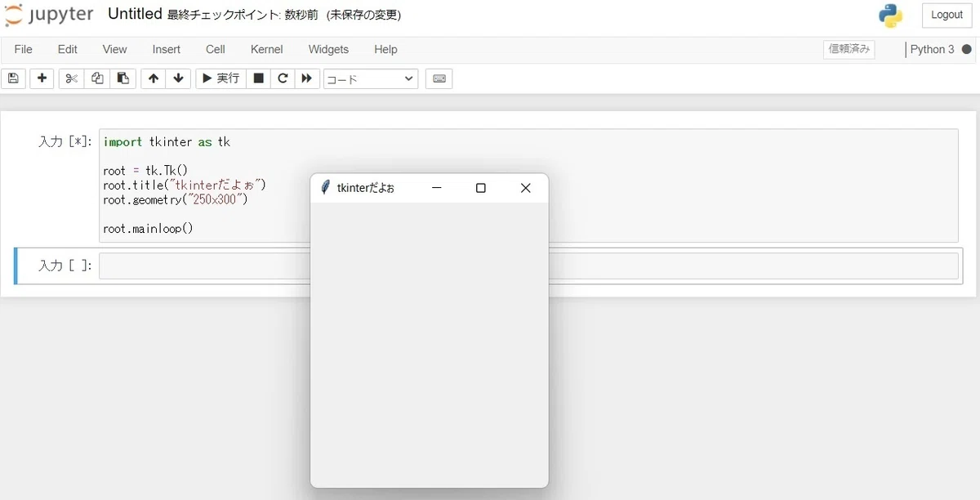
Task: Open cell type dropdown コード
Action: click(x=371, y=79)
